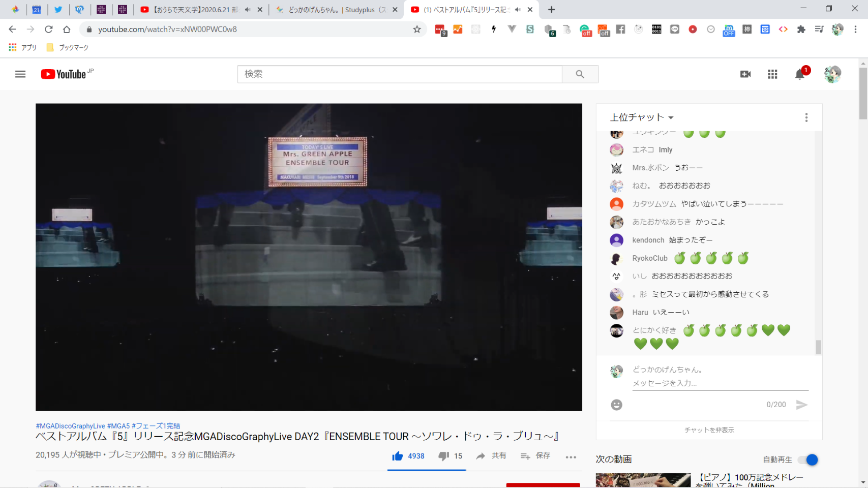Bookmark this page with the star
Image resolution: width=868 pixels, height=488 pixels.
pos(417,29)
